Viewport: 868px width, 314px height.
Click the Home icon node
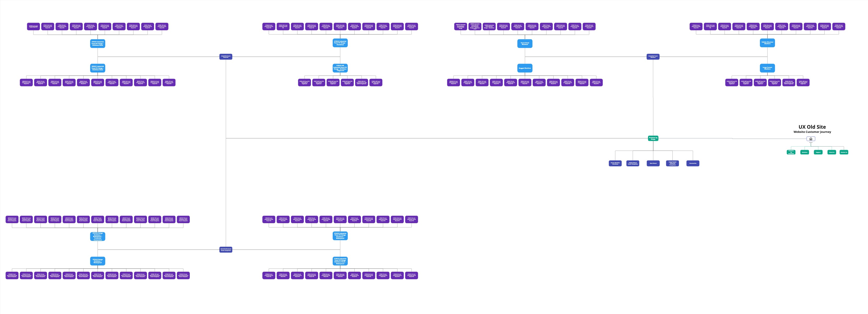[x=811, y=139]
